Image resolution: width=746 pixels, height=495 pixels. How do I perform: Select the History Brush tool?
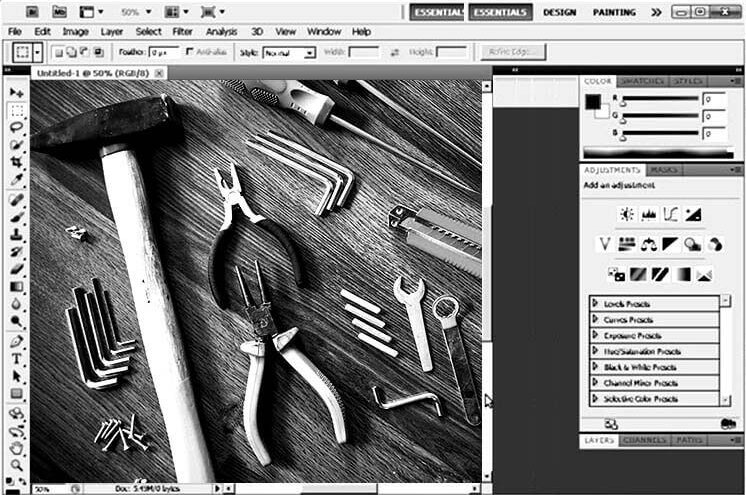(17, 251)
